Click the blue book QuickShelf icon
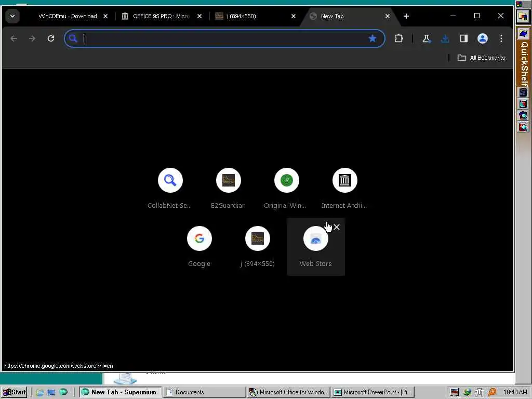This screenshot has height=399, width=532. (523, 33)
